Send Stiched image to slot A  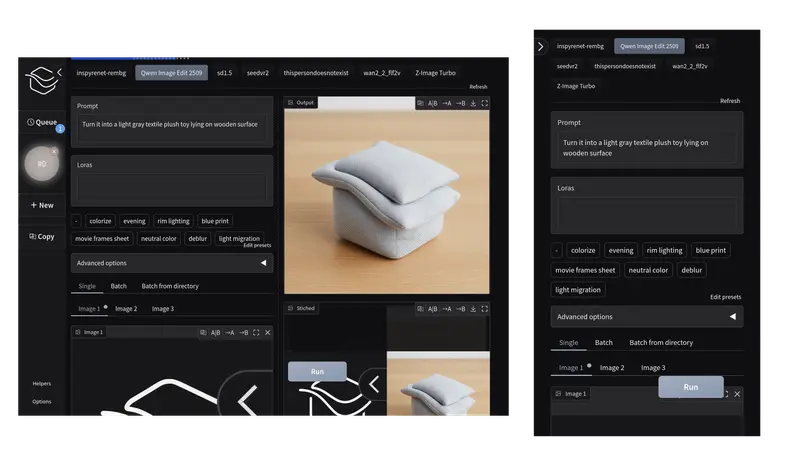coord(447,309)
